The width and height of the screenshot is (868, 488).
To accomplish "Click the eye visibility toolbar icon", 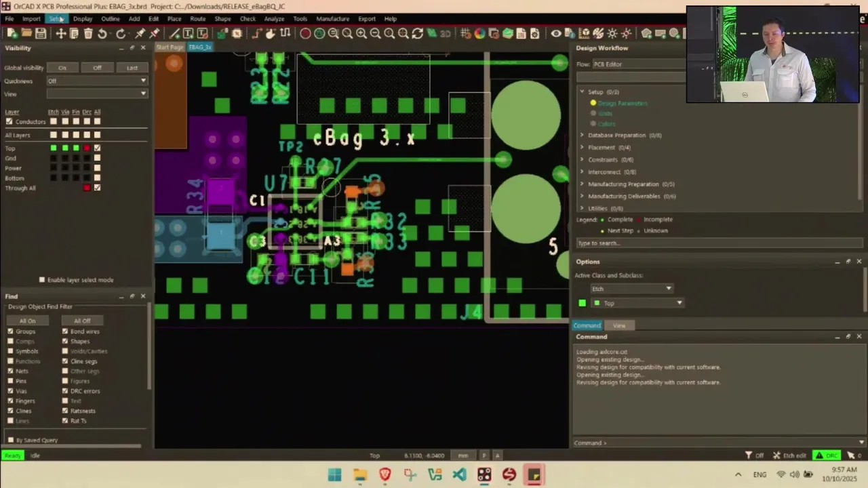I will pos(556,33).
